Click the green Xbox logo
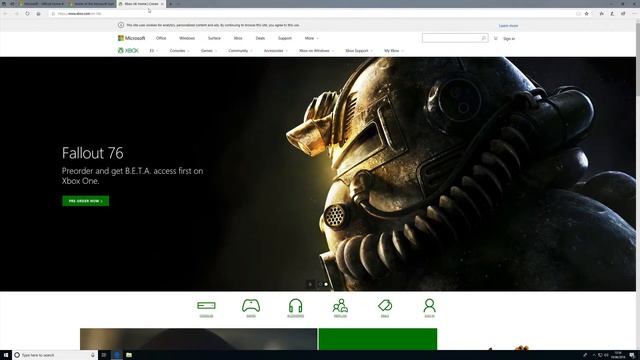The image size is (640, 360). (128, 51)
